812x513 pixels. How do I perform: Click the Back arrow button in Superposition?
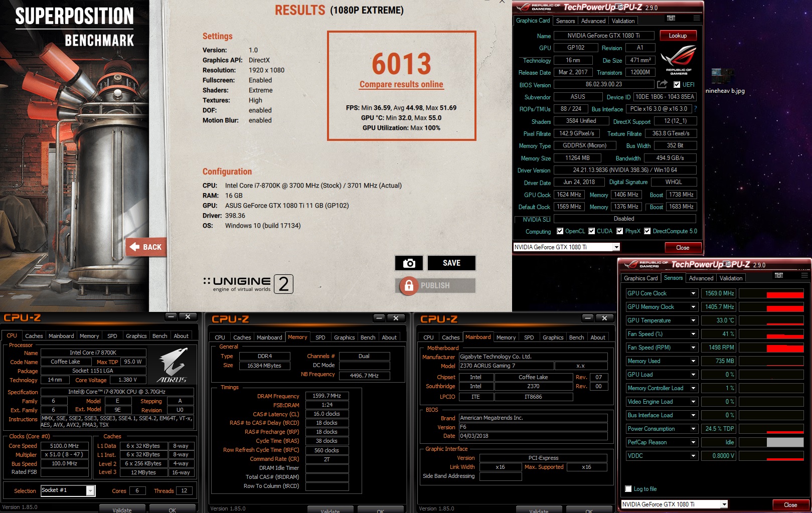tap(146, 247)
